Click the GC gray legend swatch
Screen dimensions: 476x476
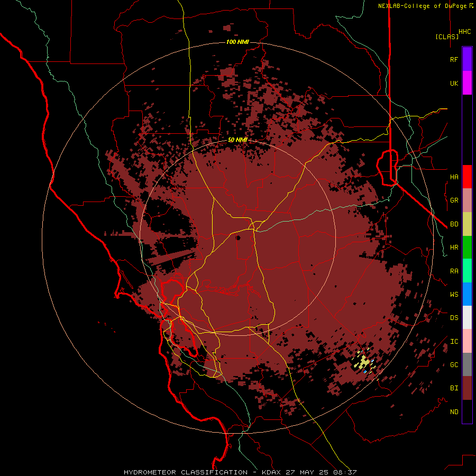tap(467, 364)
